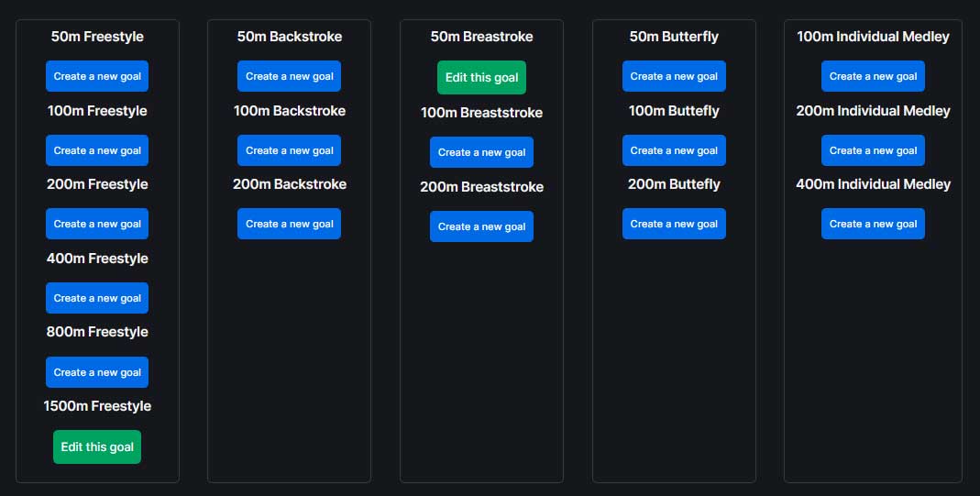
Task: Create a new goal for 800m Freestyle
Action: pos(97,372)
